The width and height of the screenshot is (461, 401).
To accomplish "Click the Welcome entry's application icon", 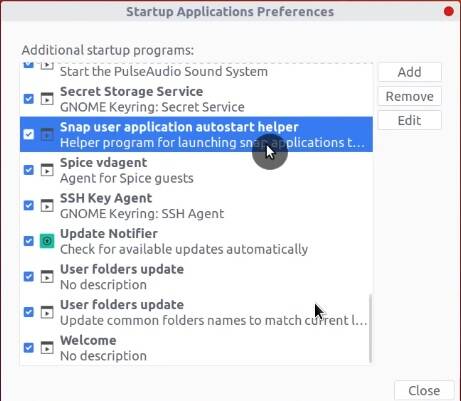I will pos(47,348).
